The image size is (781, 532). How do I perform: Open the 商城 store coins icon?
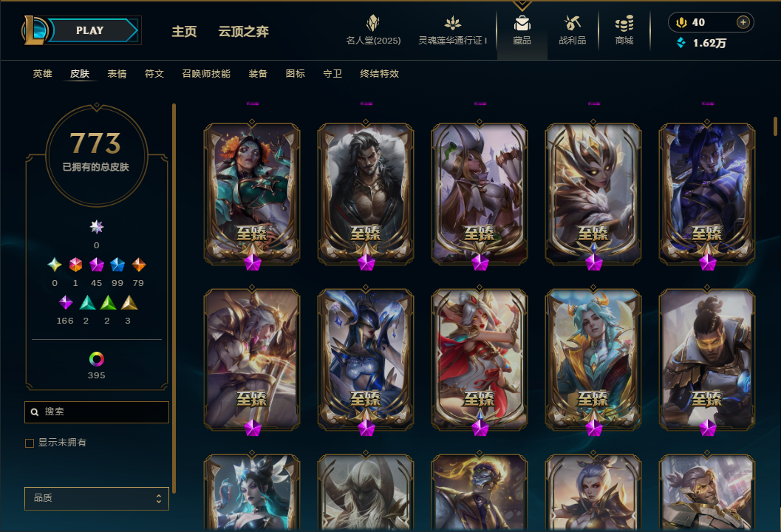[x=624, y=24]
